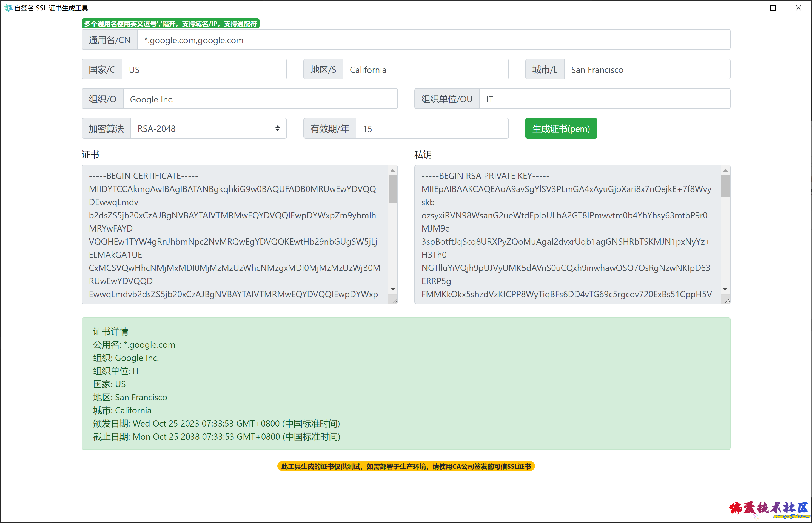Click the private key scrollbar down arrow

click(x=725, y=289)
